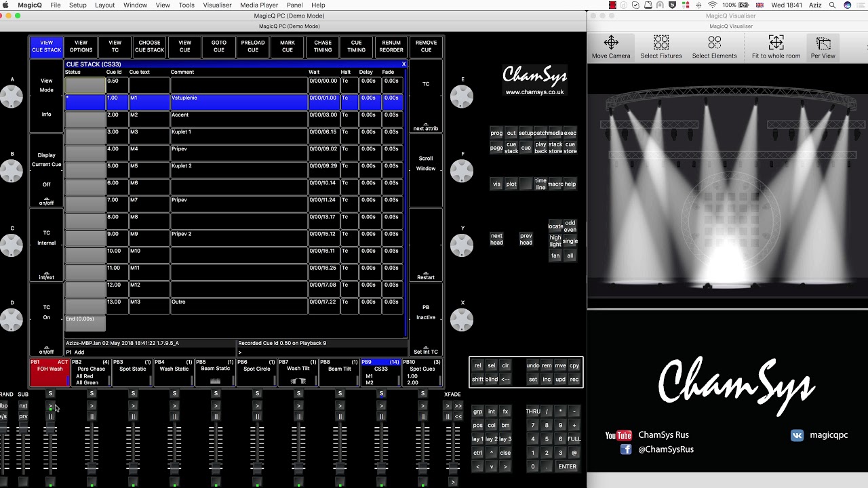Open the Notification Center icon

(861, 5)
